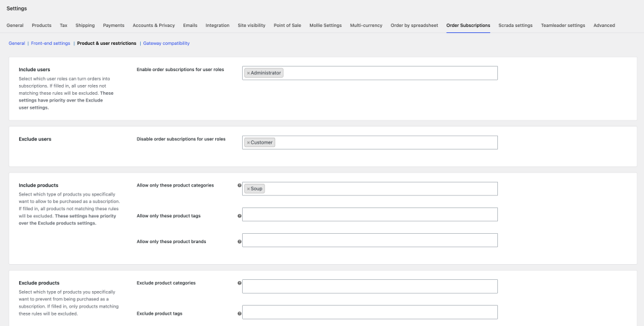Click 'Allow only these product tags' label

click(168, 216)
